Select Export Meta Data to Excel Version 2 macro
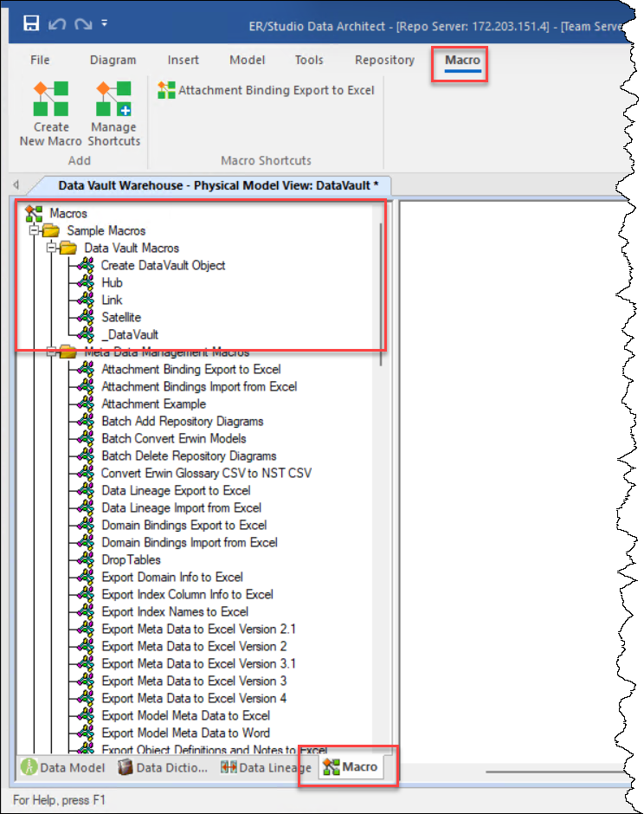This screenshot has width=644, height=814. (194, 646)
